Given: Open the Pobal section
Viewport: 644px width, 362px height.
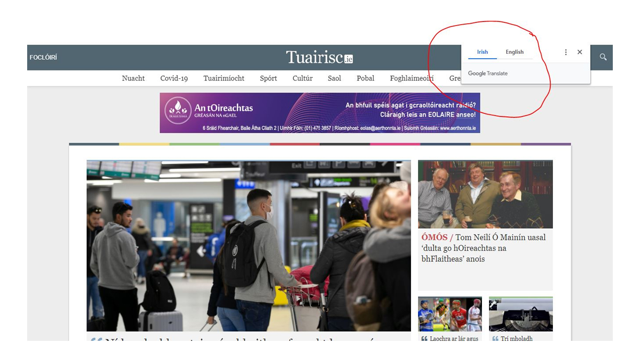Looking at the screenshot, I should pos(365,78).
